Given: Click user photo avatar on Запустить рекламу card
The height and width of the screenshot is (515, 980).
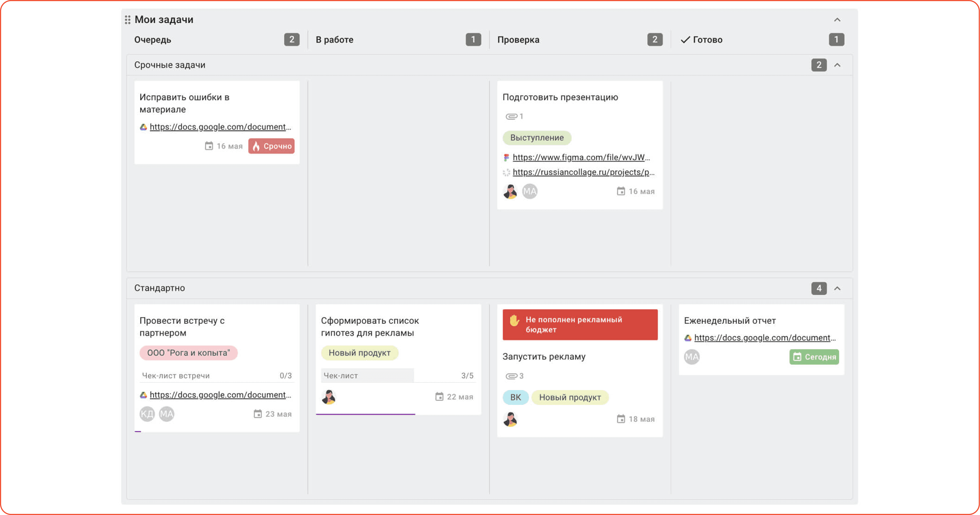Looking at the screenshot, I should 510,419.
